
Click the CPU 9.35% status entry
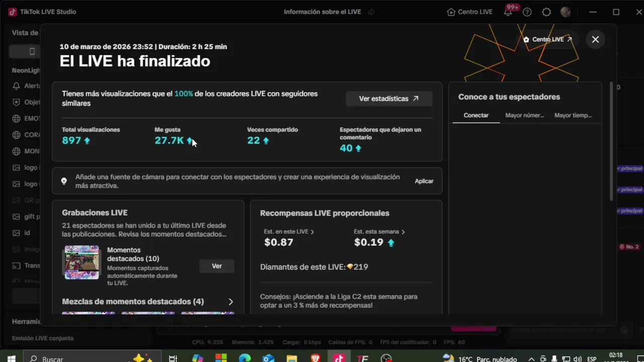pos(207,342)
